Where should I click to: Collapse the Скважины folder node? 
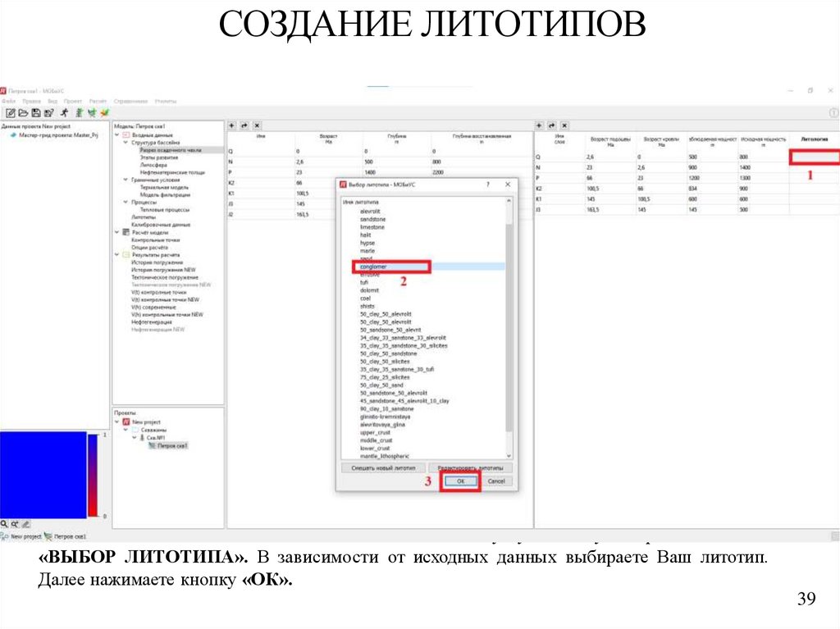tap(126, 430)
